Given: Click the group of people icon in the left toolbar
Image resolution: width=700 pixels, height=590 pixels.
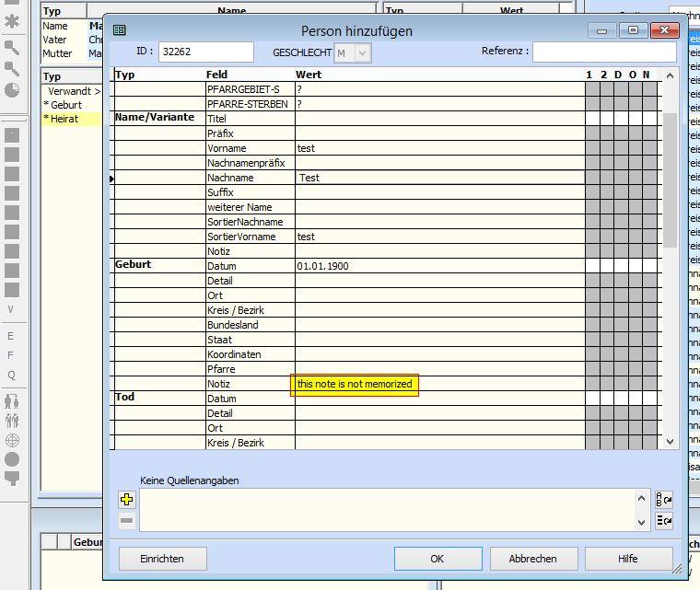Looking at the screenshot, I should pos(12,421).
